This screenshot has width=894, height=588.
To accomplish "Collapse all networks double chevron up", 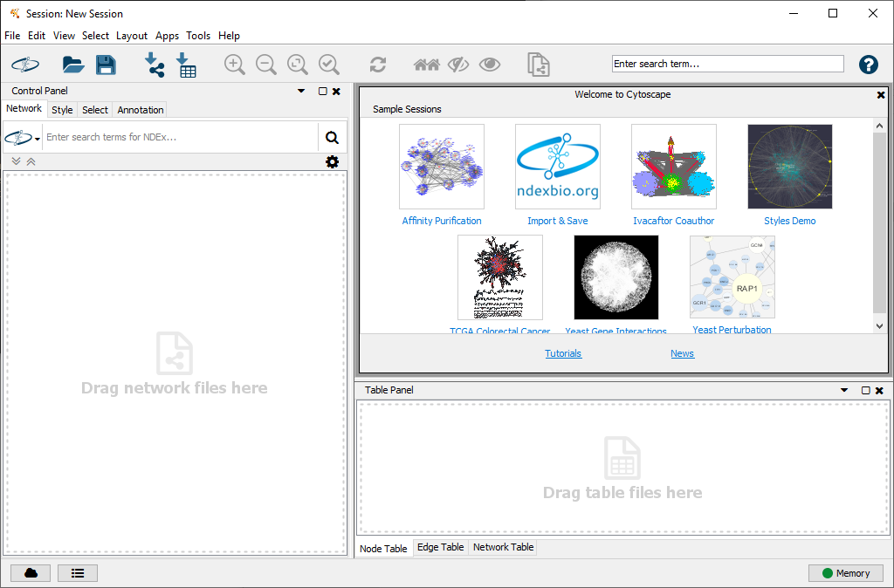I will tap(31, 161).
